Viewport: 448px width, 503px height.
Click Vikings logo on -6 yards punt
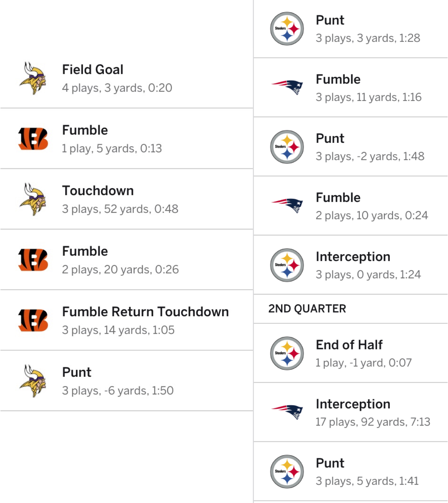point(33,381)
